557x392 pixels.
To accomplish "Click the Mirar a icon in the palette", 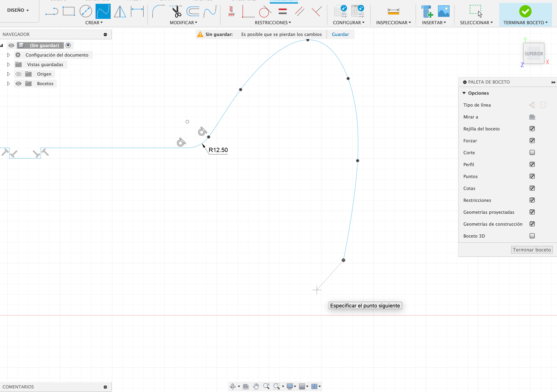I will (532, 117).
